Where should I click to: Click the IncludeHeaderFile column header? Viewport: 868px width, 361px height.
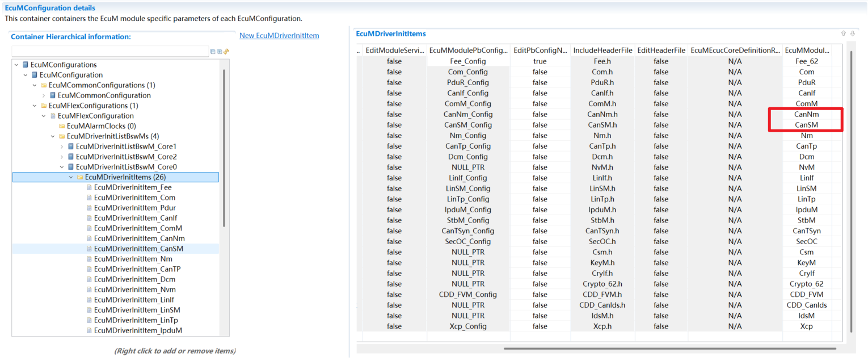[x=602, y=50]
